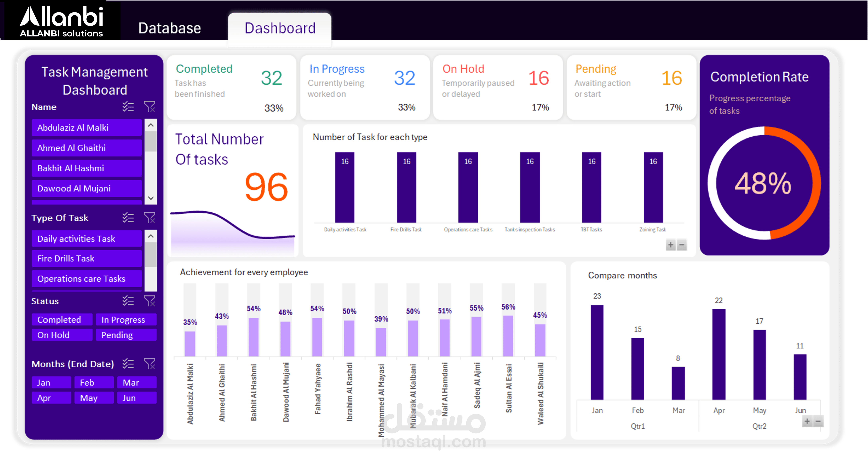The width and height of the screenshot is (868, 460).
Task: Click the Number of Task for each type title
Action: point(370,137)
